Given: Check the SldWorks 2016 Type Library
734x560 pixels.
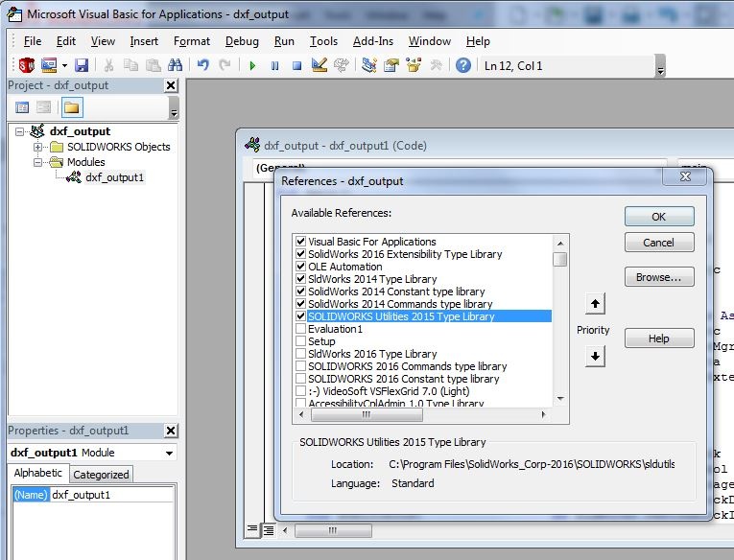Looking at the screenshot, I should click(x=301, y=353).
